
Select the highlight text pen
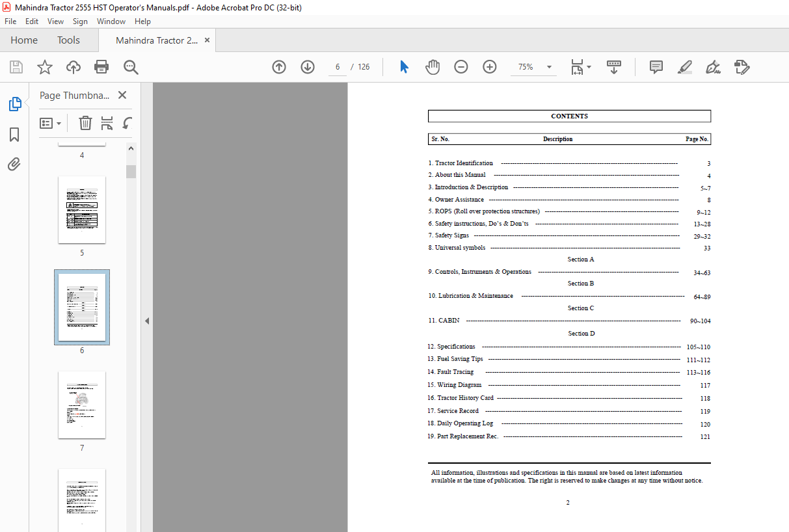(x=684, y=67)
